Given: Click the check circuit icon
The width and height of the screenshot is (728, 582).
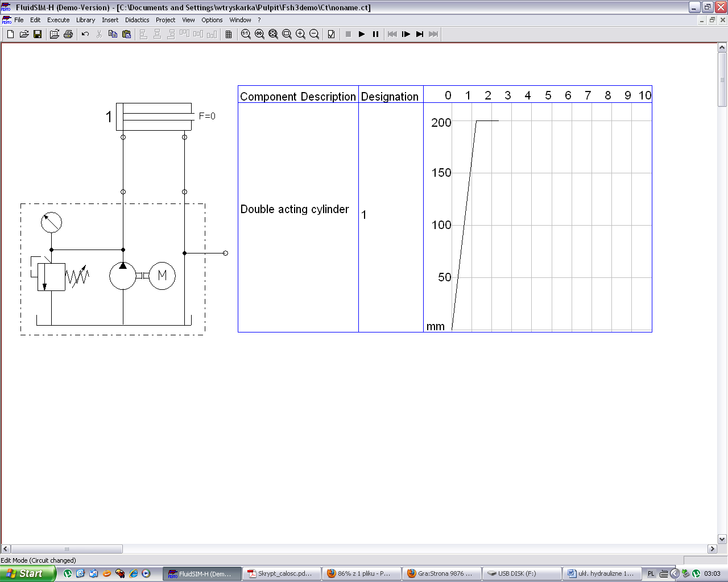Looking at the screenshot, I should coord(331,34).
